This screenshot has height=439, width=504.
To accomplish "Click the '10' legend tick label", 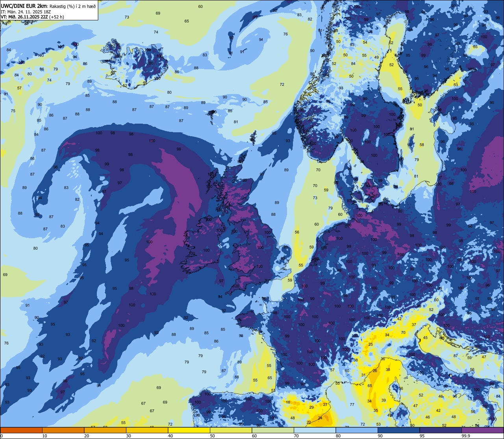I will (x=45, y=436).
